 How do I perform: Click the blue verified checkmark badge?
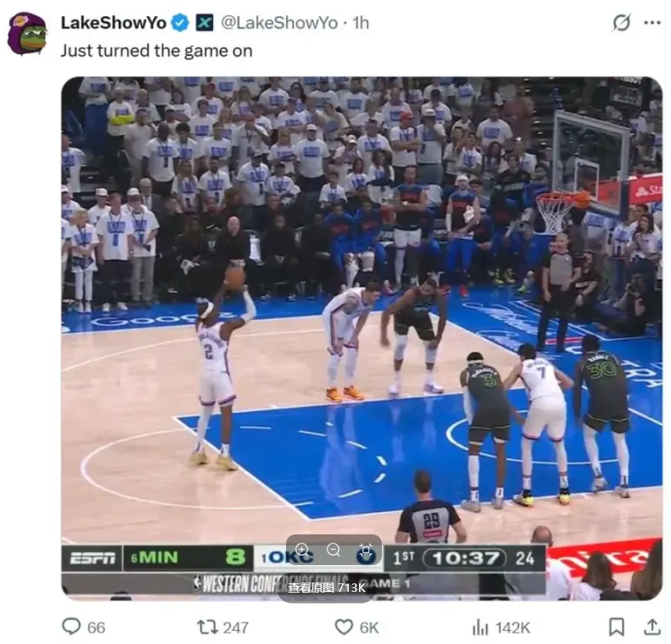[x=180, y=23]
